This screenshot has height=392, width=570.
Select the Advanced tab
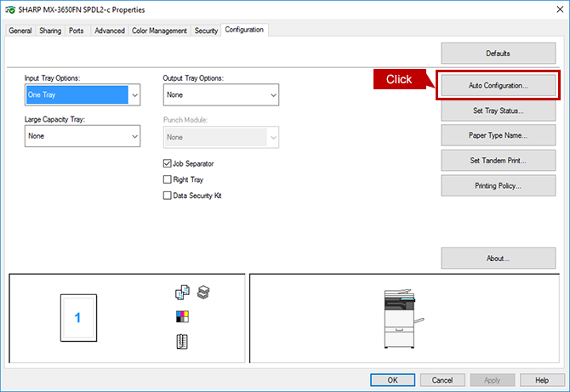[x=110, y=31]
